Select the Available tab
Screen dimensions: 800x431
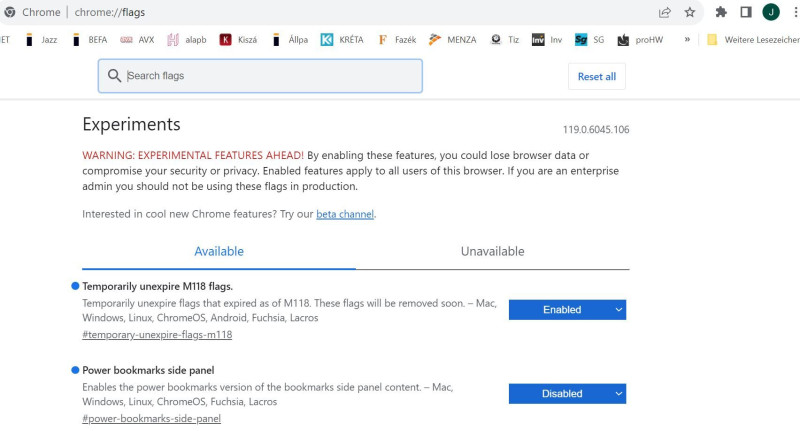coord(219,251)
